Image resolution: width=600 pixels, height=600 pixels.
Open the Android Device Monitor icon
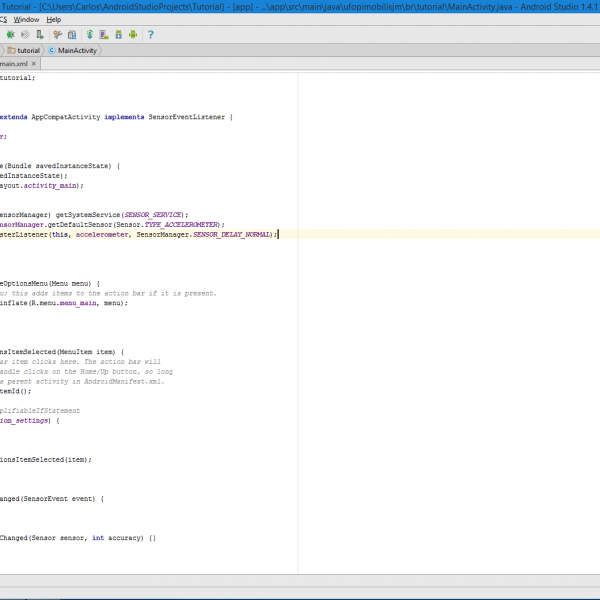coord(132,35)
